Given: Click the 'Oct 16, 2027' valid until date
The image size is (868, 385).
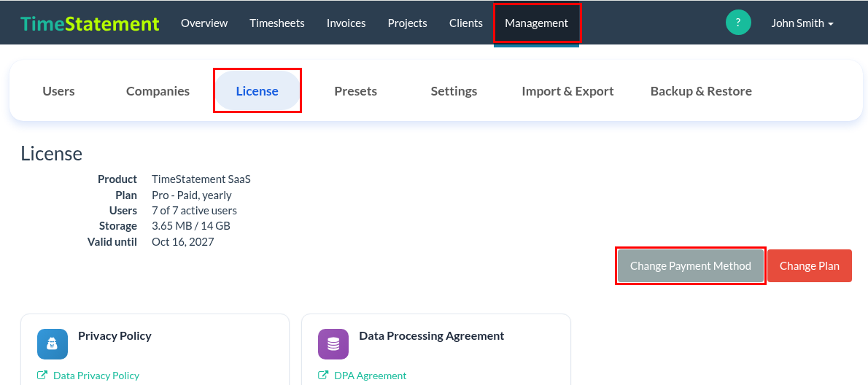Looking at the screenshot, I should click(x=182, y=242).
